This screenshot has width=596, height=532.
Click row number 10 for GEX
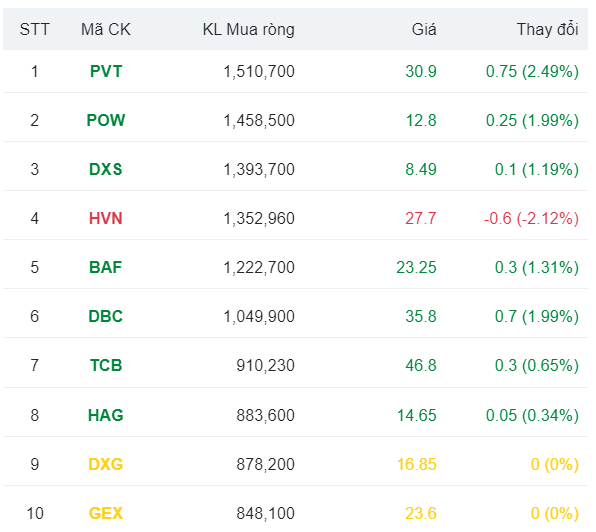(x=35, y=513)
